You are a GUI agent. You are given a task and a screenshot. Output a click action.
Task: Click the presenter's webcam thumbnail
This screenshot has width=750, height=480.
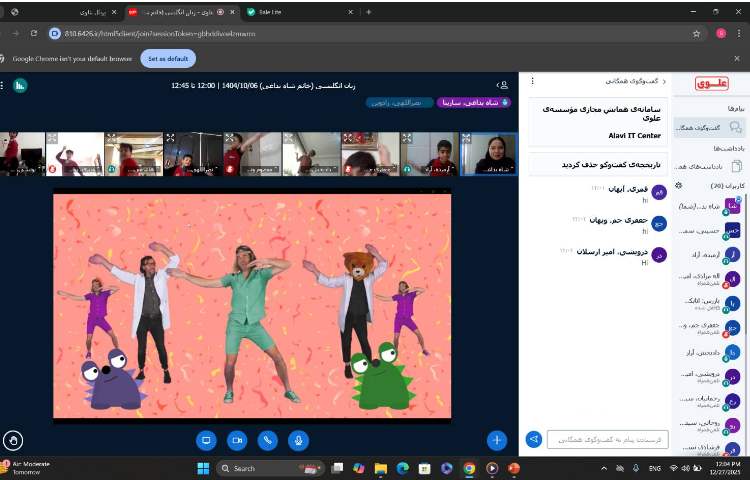click(489, 153)
